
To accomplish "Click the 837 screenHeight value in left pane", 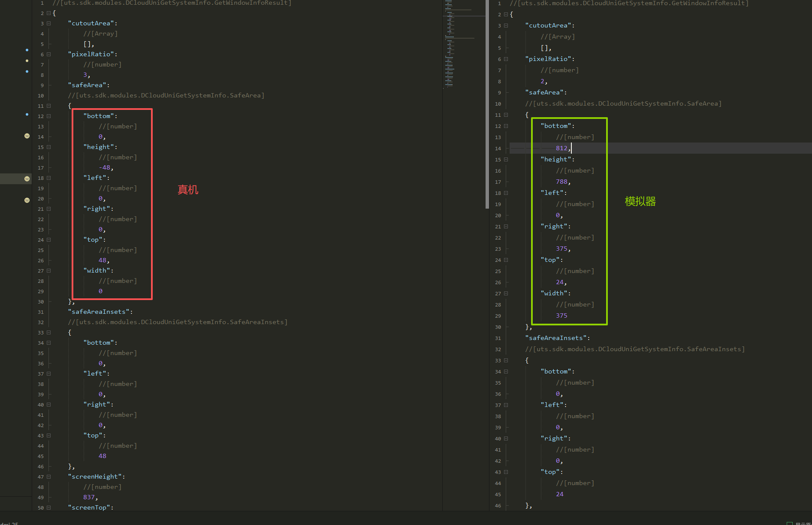I will [89, 498].
